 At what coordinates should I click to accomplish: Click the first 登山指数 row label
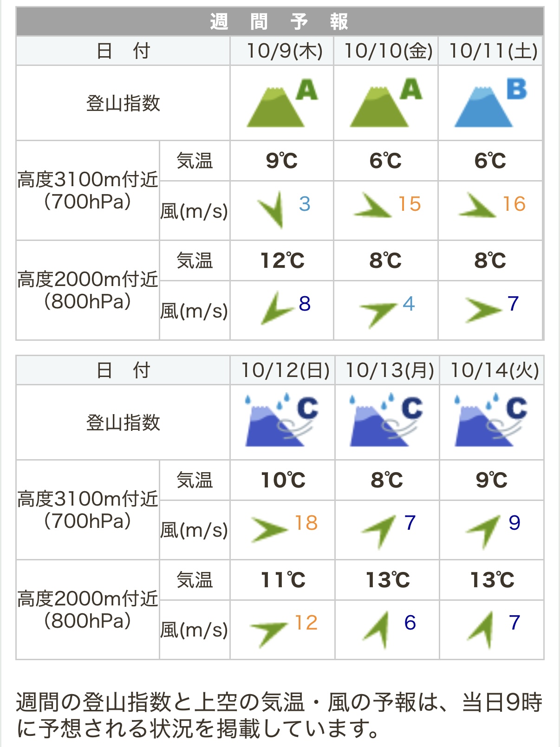(x=123, y=104)
